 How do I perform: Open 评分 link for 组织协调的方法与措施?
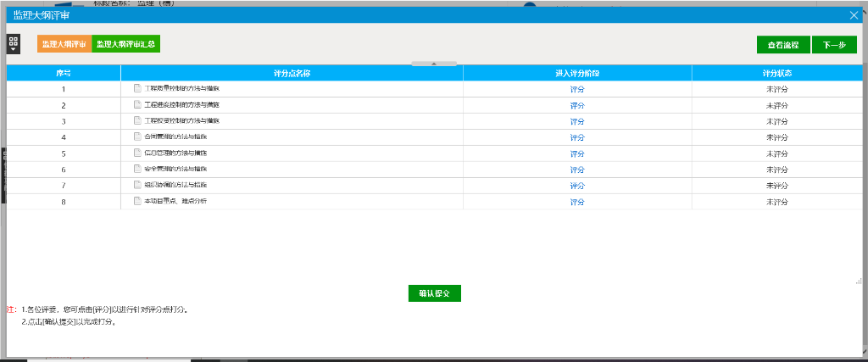pyautogui.click(x=577, y=186)
